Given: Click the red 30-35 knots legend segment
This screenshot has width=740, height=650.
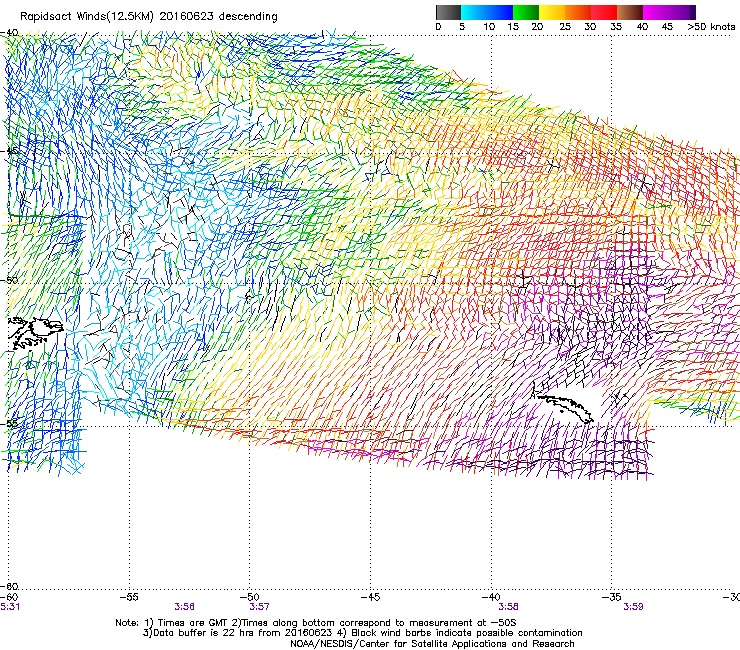Looking at the screenshot, I should [x=604, y=12].
